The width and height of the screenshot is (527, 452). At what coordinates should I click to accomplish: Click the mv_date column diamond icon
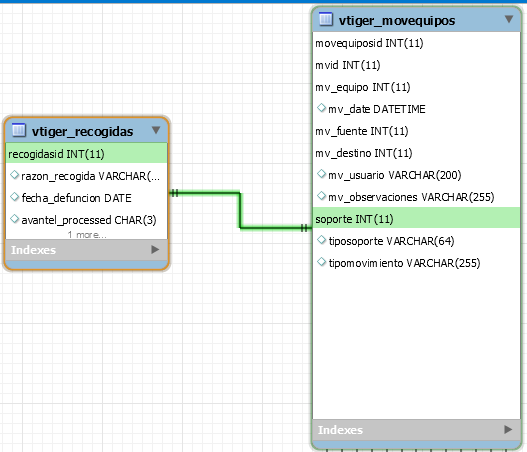pos(322,108)
